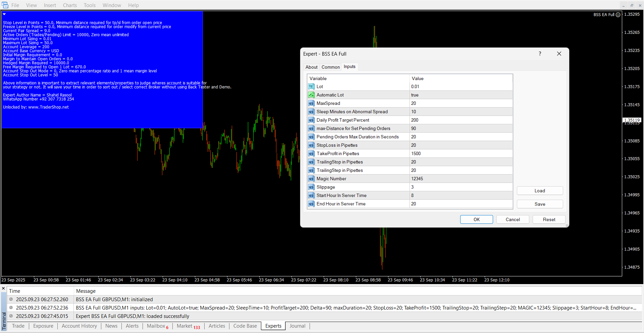Viewport: 644px width, 333px height.
Task: Click the help question mark icon
Action: pyautogui.click(x=540, y=54)
